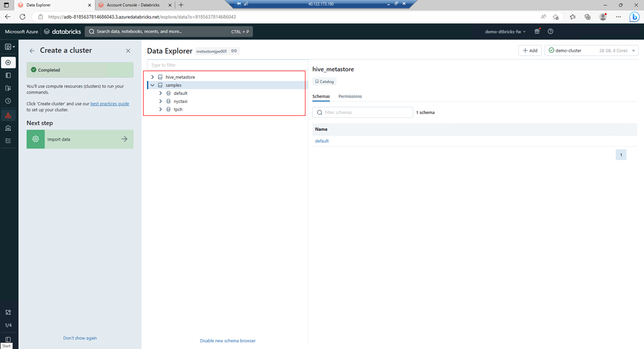The image size is (644, 349).
Task: Click the 1/4 onboarding progress indicator
Action: click(x=8, y=325)
